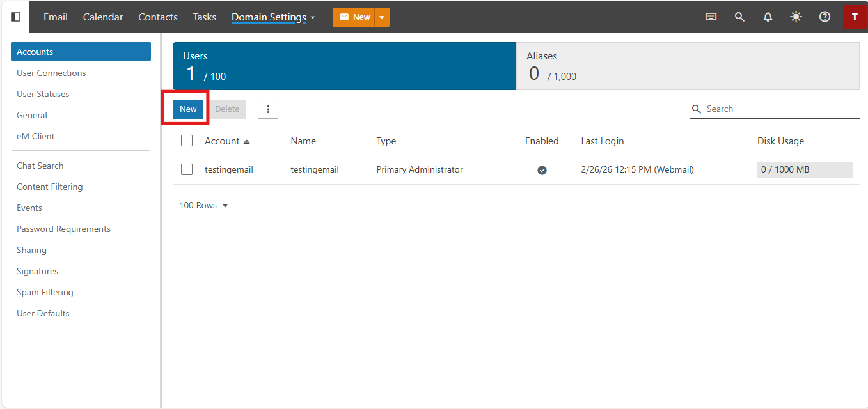Click into the accounts Search field
868x409 pixels.
(x=780, y=109)
